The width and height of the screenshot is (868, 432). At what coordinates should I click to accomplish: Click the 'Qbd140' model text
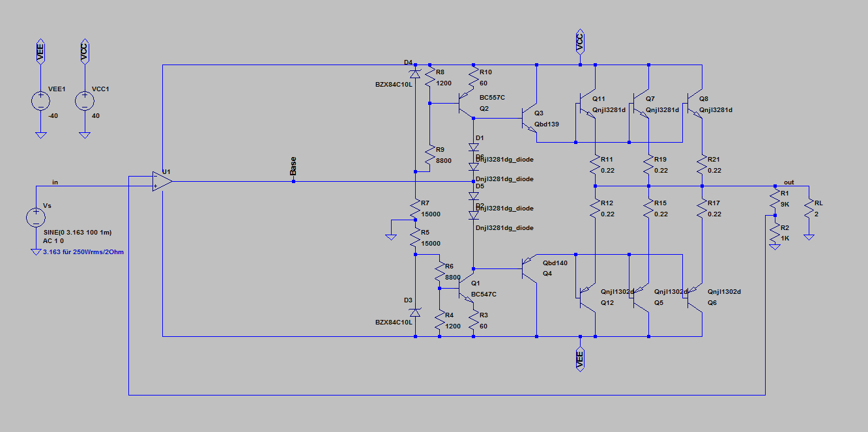[555, 263]
